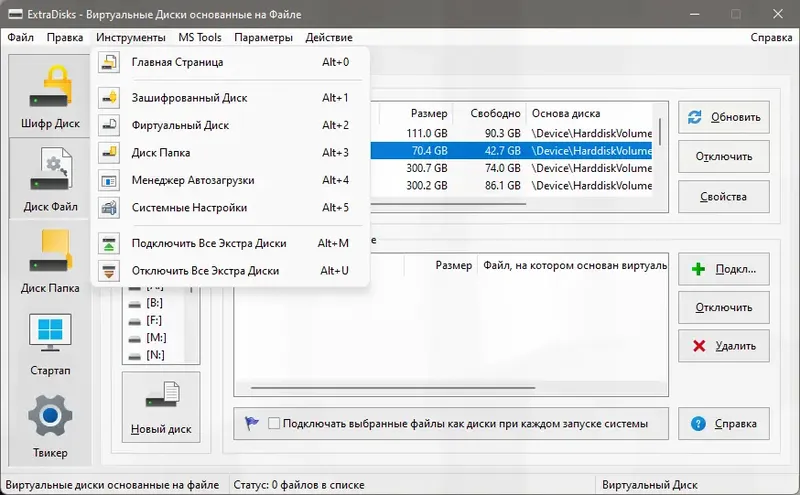The image size is (800, 495).
Task: Close the Инструменты menu
Action: click(131, 37)
